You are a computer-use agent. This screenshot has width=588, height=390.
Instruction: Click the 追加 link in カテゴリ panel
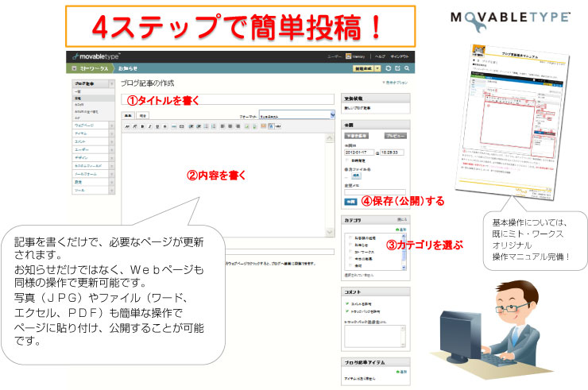pyautogui.click(x=401, y=230)
